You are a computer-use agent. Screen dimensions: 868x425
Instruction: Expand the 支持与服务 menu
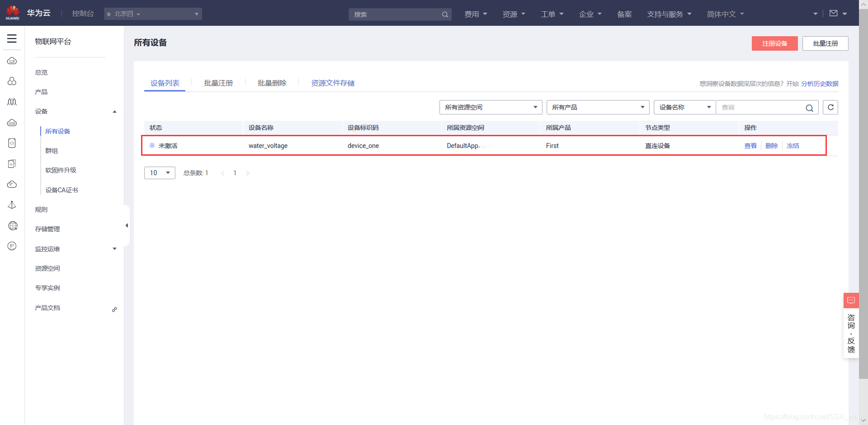[x=669, y=14]
